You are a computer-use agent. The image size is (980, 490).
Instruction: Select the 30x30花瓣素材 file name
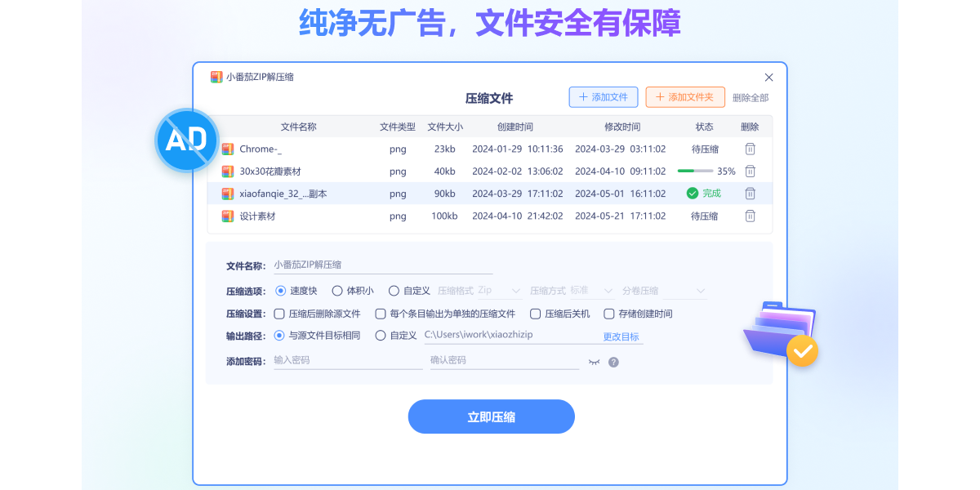(270, 171)
